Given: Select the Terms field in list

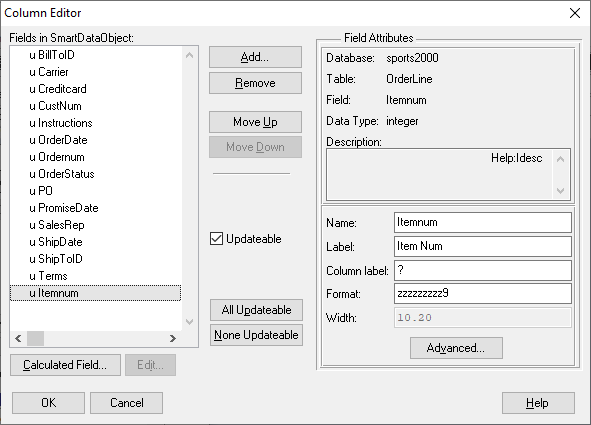Looking at the screenshot, I should pos(95,276).
